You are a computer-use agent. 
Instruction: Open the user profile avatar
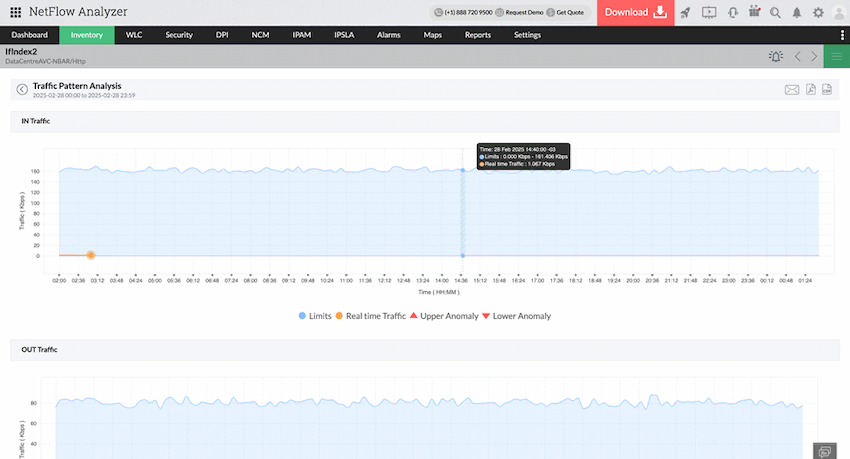(x=839, y=12)
